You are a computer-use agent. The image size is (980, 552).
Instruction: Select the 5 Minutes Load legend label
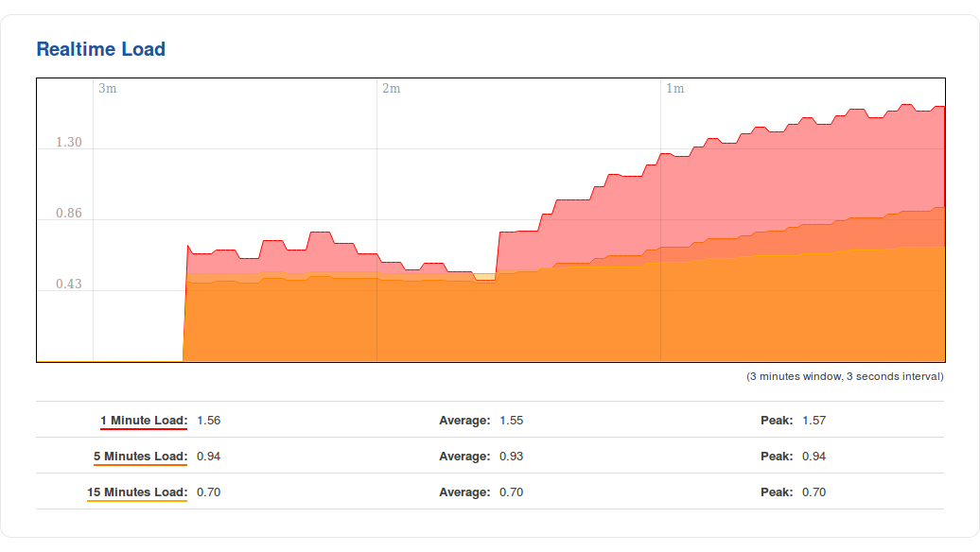(140, 457)
